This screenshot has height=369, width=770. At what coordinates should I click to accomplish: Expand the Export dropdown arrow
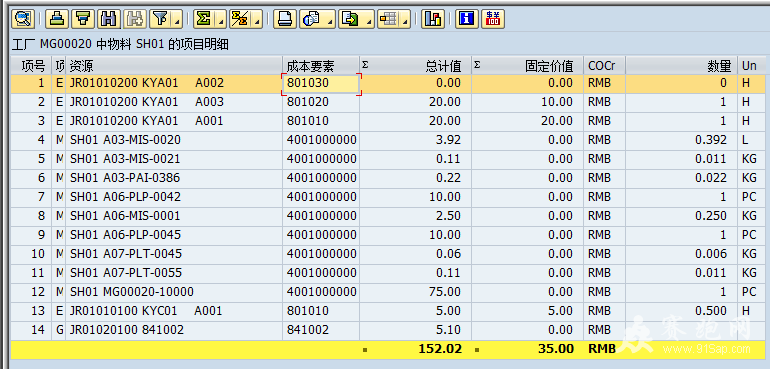(x=369, y=20)
